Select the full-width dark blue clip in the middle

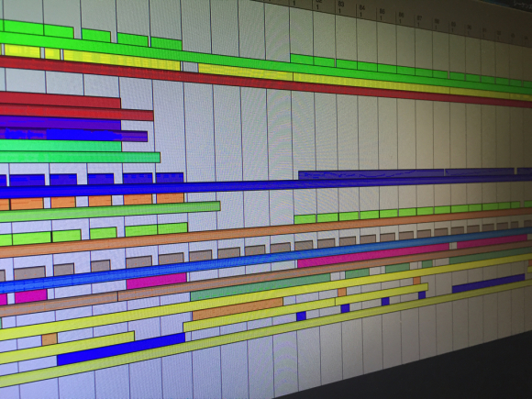point(266,186)
